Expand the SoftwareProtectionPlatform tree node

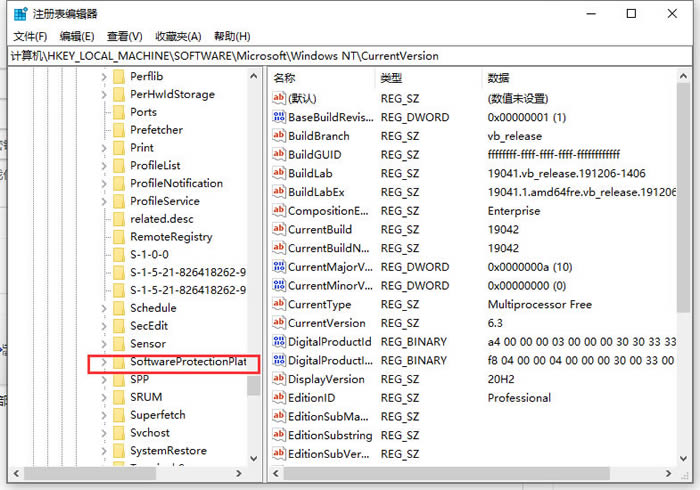pyautogui.click(x=103, y=362)
